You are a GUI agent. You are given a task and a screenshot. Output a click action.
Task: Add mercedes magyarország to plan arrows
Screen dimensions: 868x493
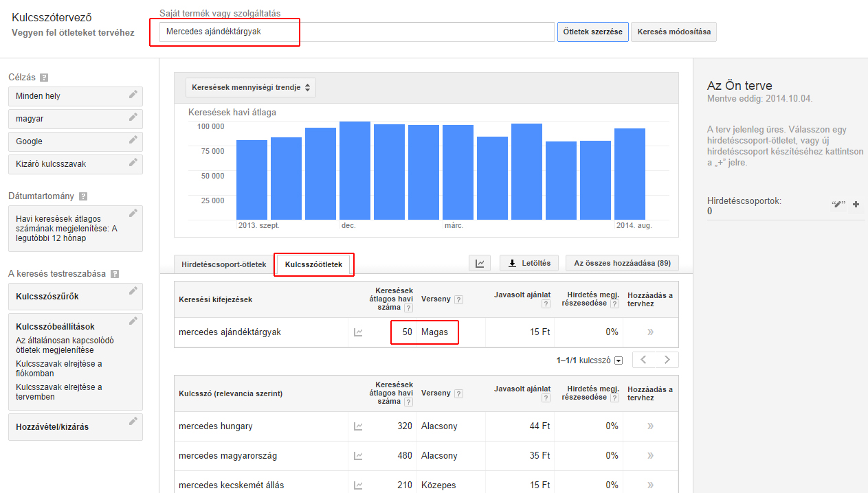click(x=650, y=456)
